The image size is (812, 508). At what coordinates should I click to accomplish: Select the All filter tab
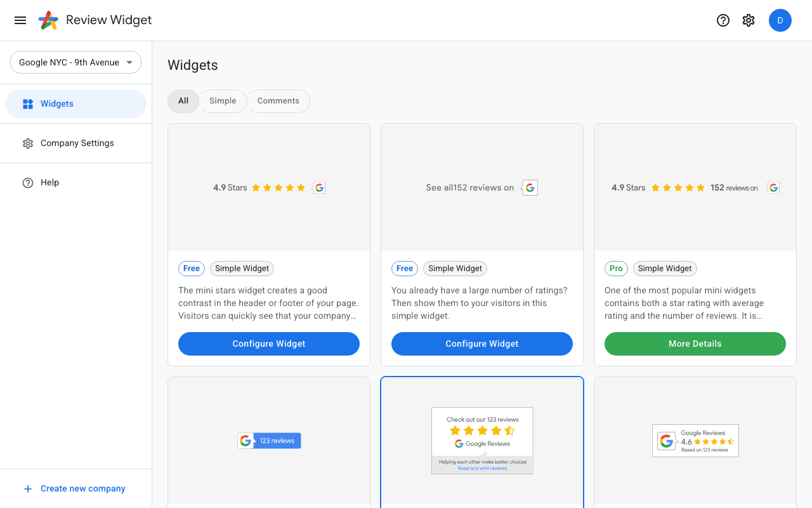click(183, 101)
